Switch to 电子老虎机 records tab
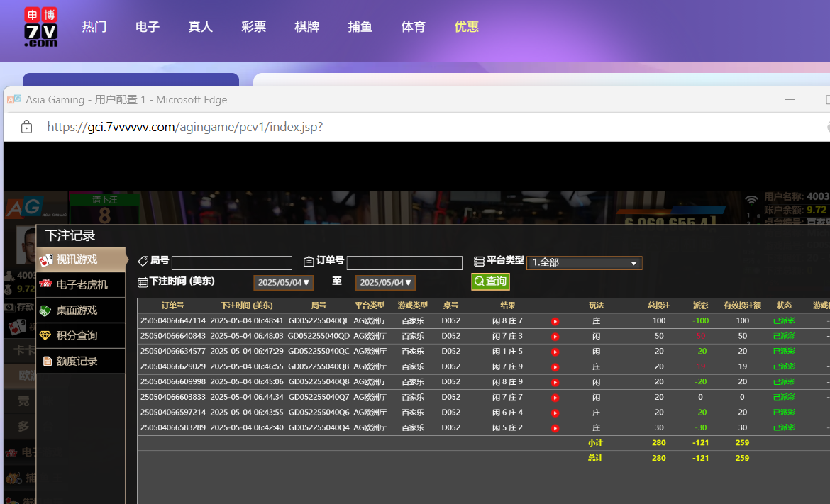 (80, 285)
